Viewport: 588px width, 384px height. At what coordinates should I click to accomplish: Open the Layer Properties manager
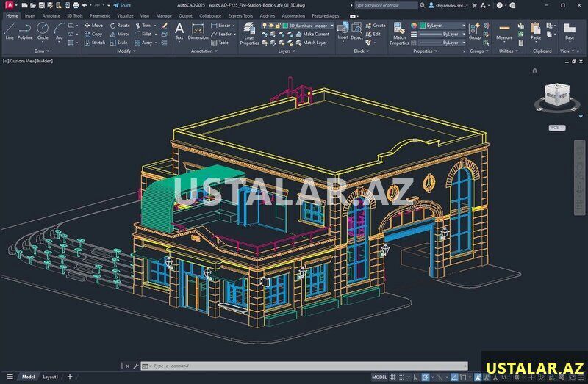[249, 33]
